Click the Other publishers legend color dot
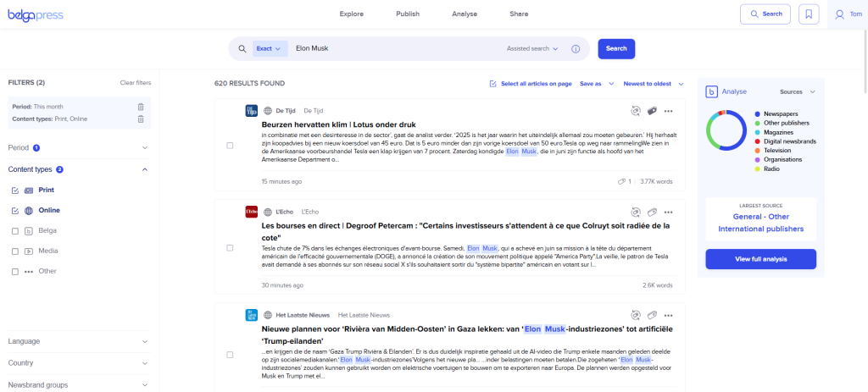This screenshot has height=392, width=868. (757, 123)
